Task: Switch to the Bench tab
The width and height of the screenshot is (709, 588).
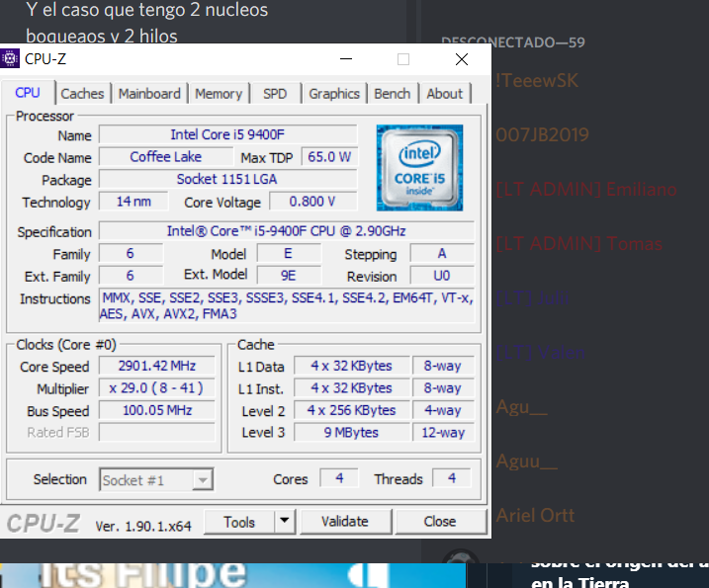Action: [392, 94]
